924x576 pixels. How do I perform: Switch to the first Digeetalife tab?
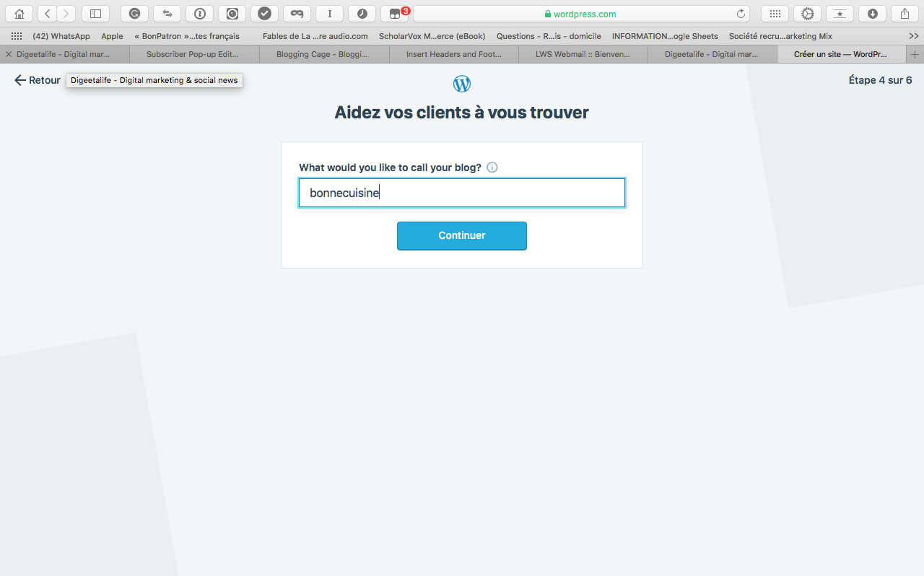[65, 54]
